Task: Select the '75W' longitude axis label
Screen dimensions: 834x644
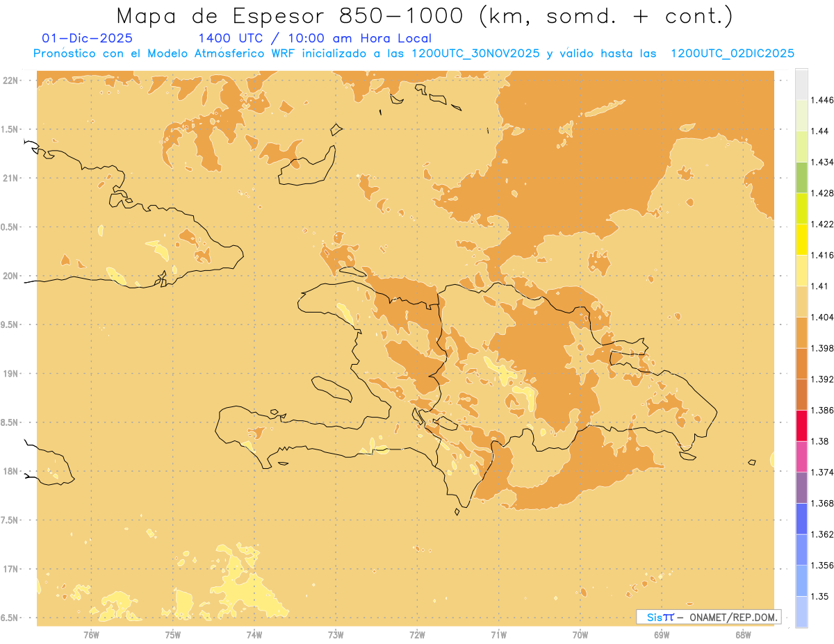Action: coord(173,634)
